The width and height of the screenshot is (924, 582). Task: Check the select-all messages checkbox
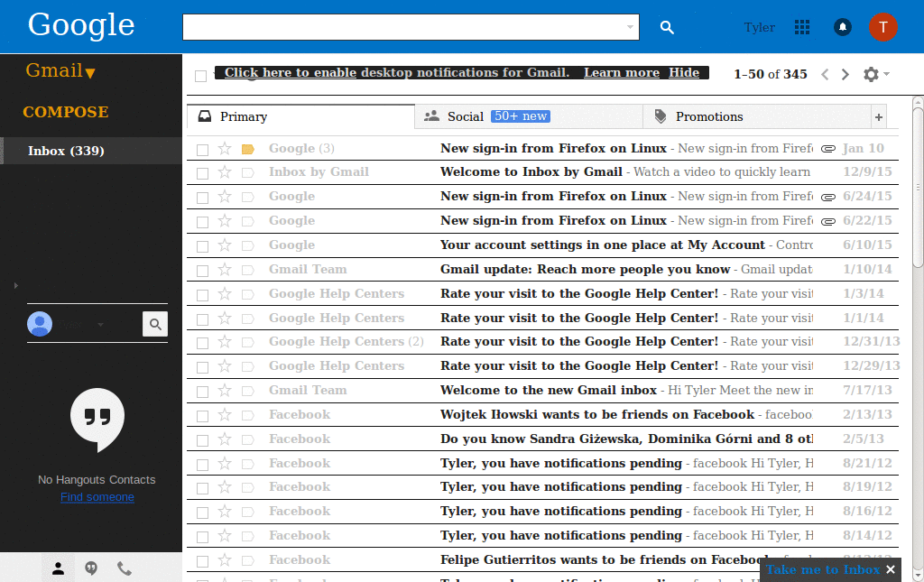(200, 75)
